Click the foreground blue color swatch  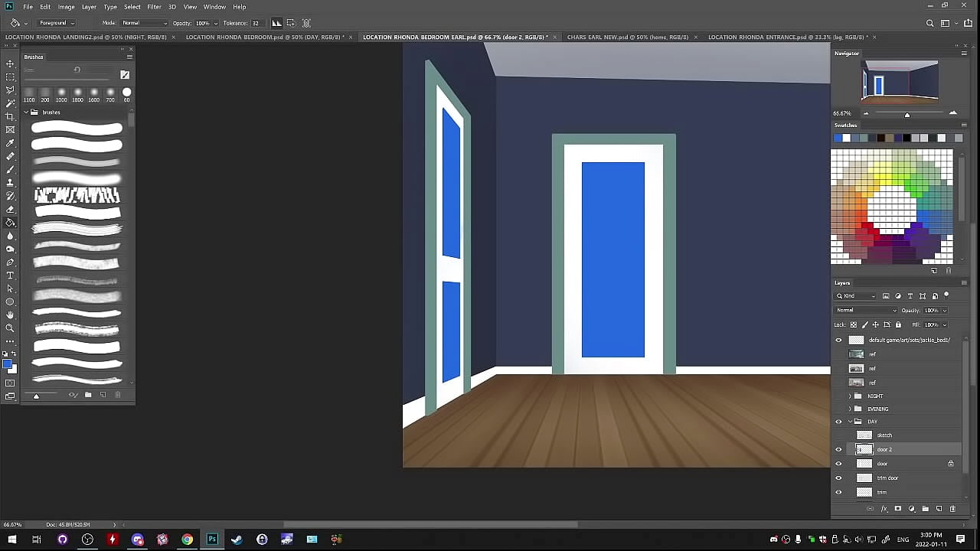[x=7, y=365]
